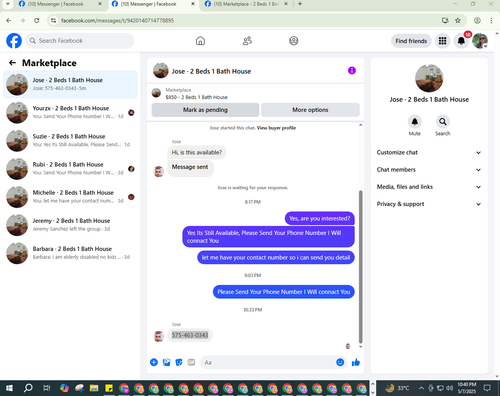Open the account profile picture menu
The height and width of the screenshot is (396, 500).
tap(480, 41)
